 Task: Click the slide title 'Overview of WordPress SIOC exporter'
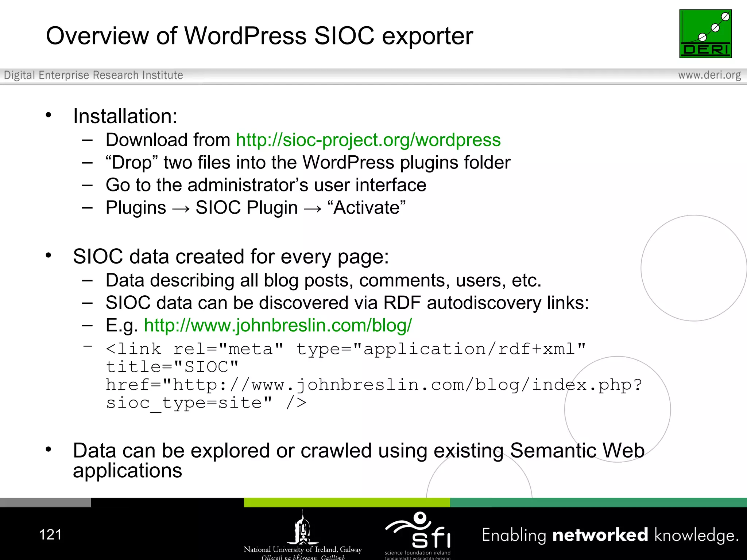coord(259,36)
